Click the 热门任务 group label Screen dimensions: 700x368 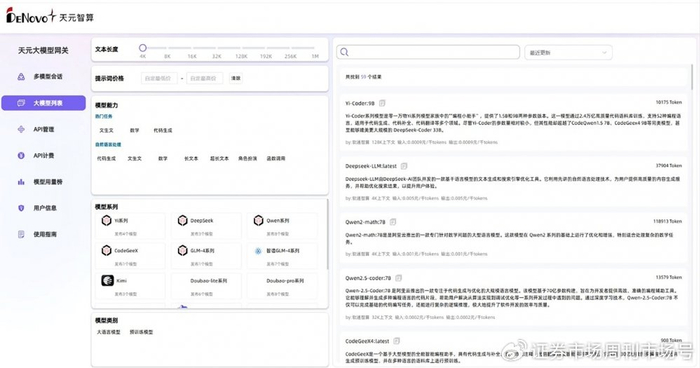tap(104, 117)
